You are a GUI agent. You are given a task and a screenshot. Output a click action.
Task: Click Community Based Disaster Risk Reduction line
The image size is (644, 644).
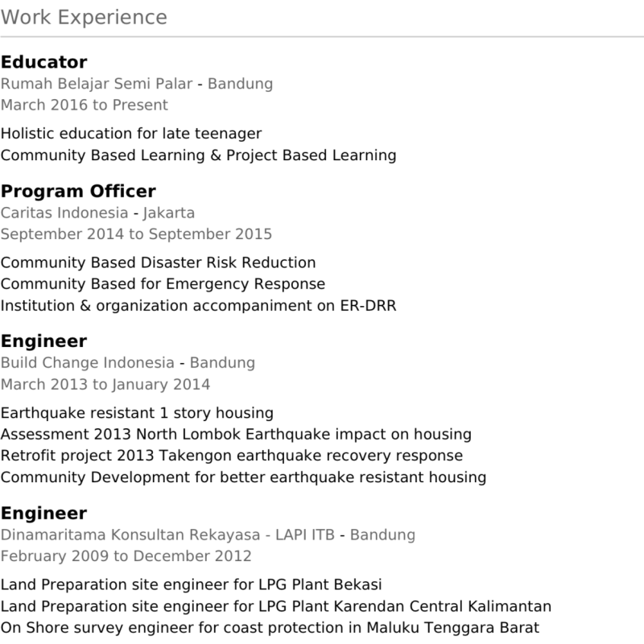tap(158, 263)
